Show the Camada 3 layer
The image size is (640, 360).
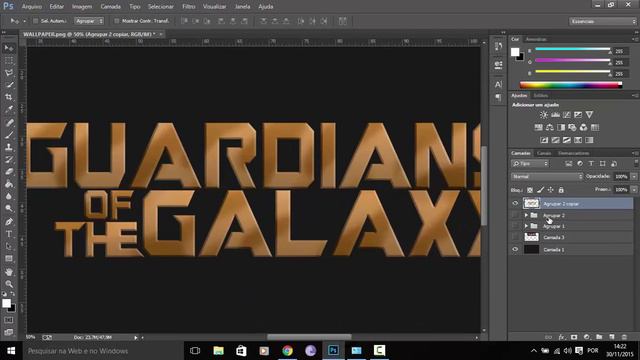515,237
